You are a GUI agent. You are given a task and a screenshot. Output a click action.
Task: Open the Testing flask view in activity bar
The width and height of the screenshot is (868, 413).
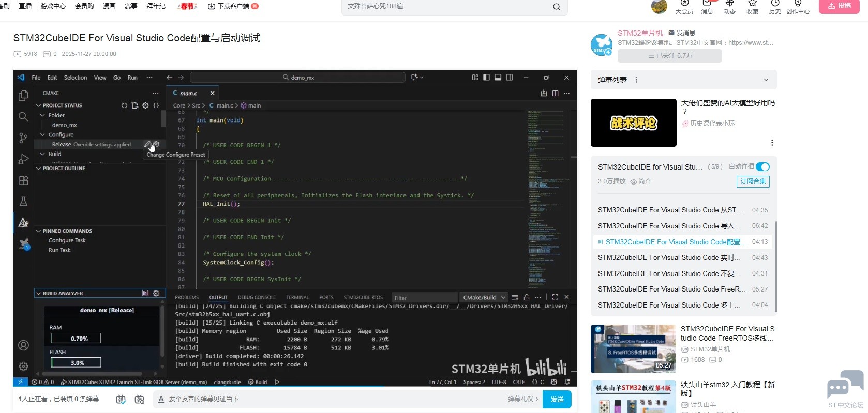point(23,202)
